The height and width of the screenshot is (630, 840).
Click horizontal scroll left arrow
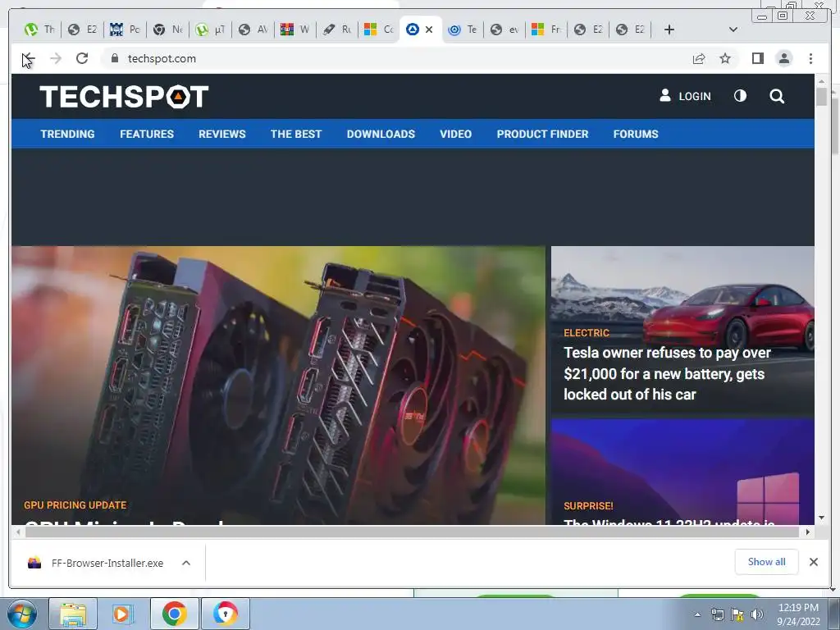pos(18,532)
